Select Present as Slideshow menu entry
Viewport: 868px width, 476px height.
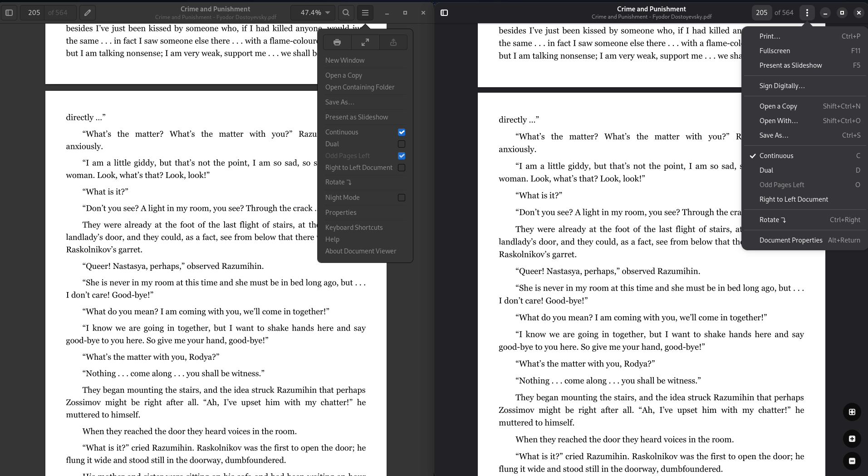(357, 117)
